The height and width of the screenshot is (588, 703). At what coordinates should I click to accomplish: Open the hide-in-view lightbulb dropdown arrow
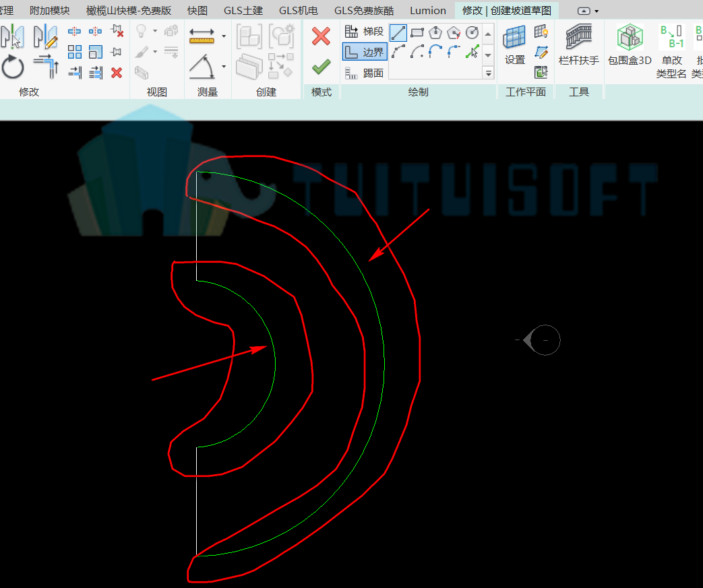[x=155, y=31]
